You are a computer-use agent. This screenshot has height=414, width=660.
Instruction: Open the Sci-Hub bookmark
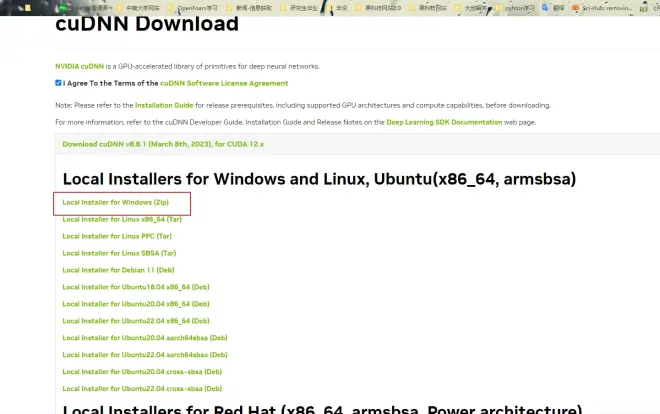[x=602, y=8]
